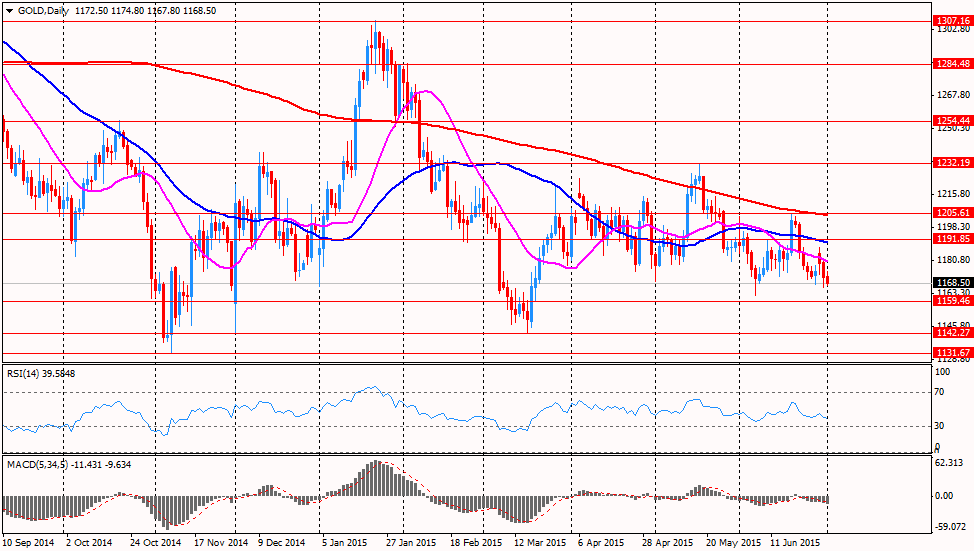
Task: Click the 5 Jan 2015 date marker
Action: point(345,543)
